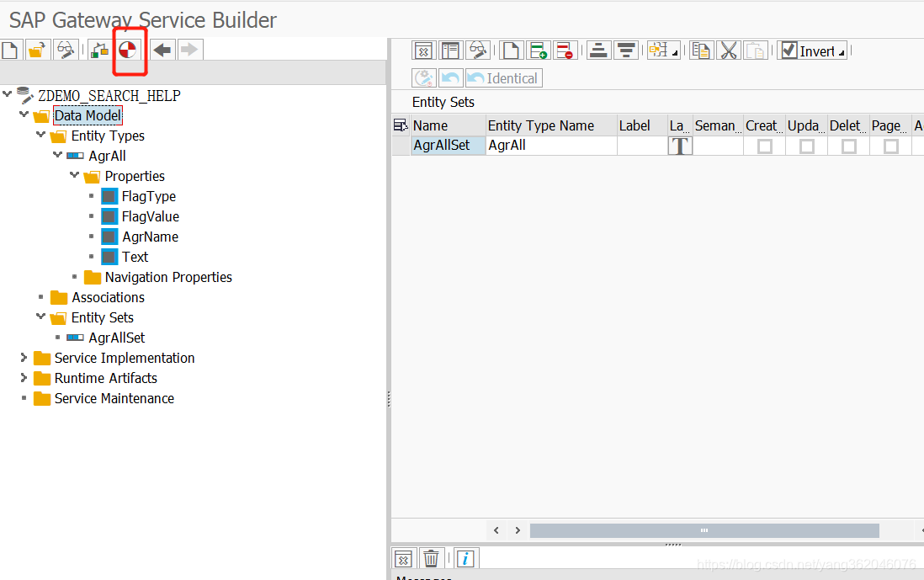Select the AgrAllSet node in tree

pos(117,338)
